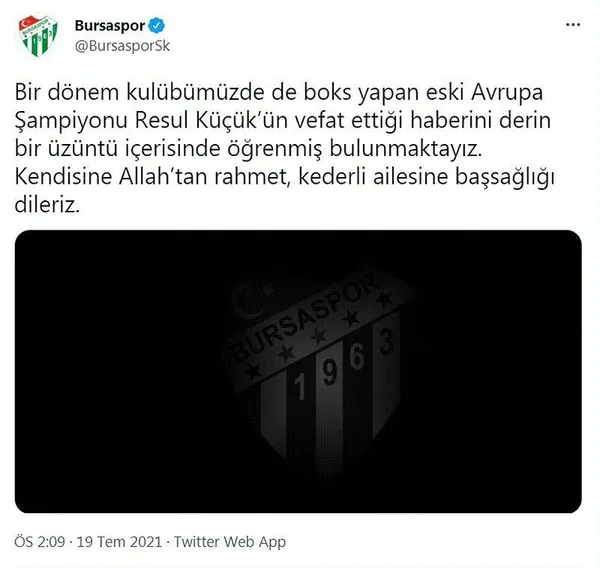Click the ÖS 2:09 timestamp

point(40,542)
